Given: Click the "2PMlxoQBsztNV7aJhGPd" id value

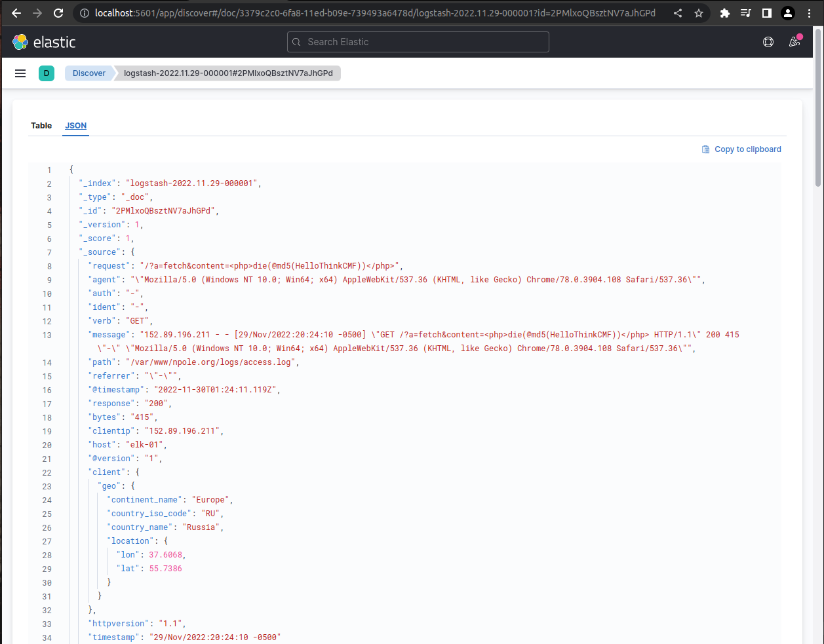Looking at the screenshot, I should (163, 211).
